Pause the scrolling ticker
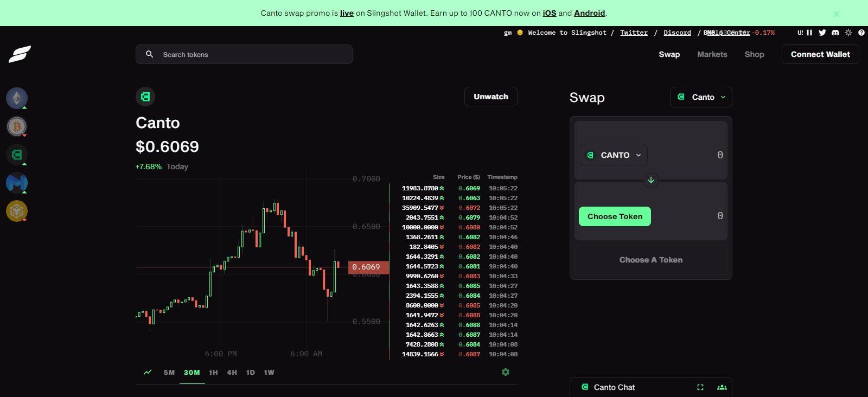 (x=809, y=33)
